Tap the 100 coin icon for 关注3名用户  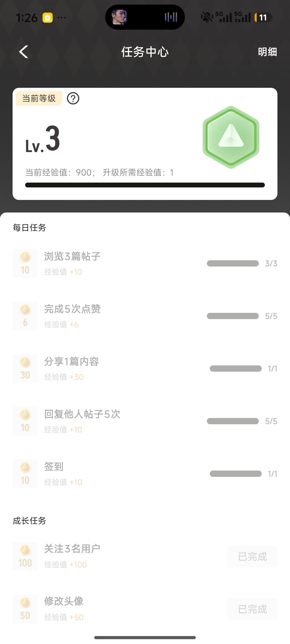(x=25, y=556)
